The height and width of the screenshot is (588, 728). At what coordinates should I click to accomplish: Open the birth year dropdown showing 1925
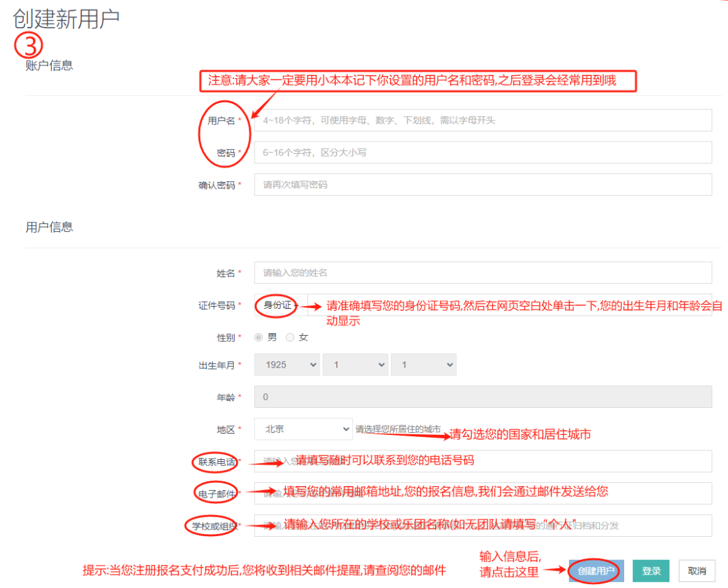tap(287, 365)
